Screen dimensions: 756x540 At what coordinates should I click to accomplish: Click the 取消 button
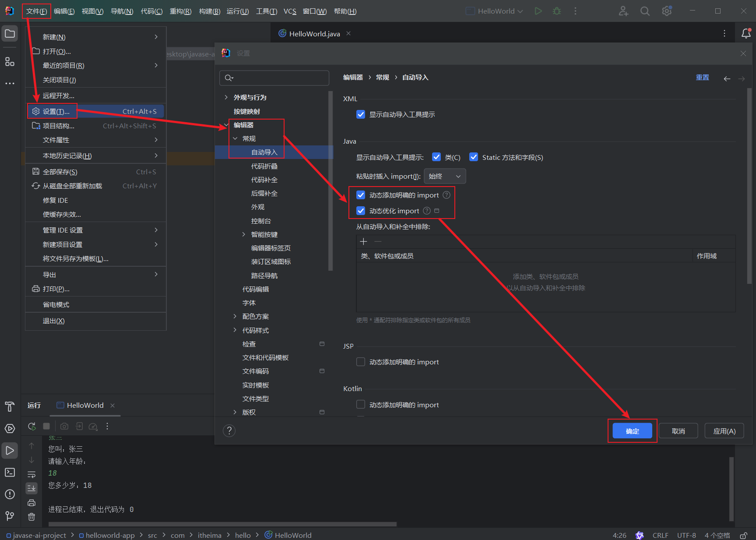678,431
